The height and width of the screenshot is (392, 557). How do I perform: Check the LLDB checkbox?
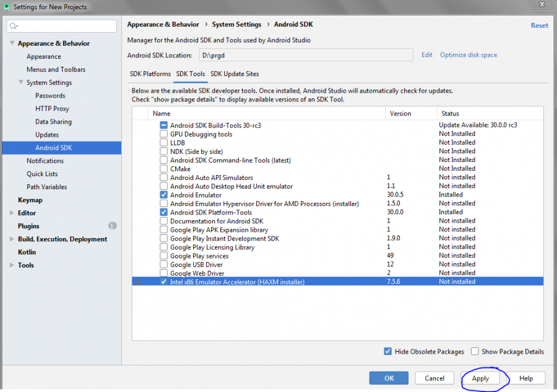tap(163, 143)
